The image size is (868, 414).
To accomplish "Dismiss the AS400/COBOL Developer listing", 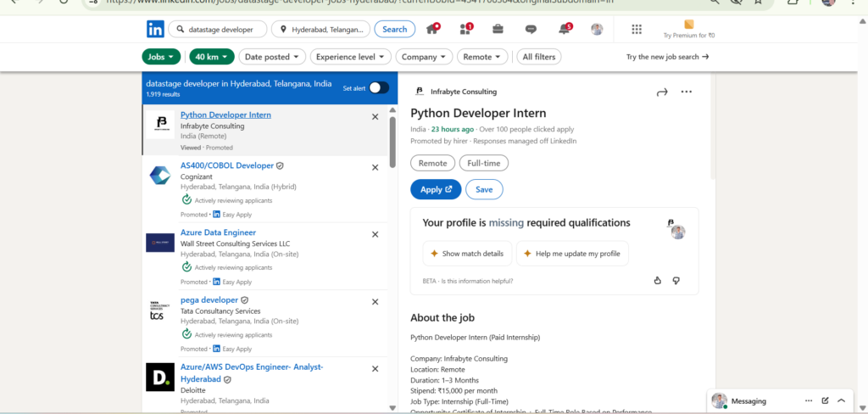I will [x=375, y=167].
